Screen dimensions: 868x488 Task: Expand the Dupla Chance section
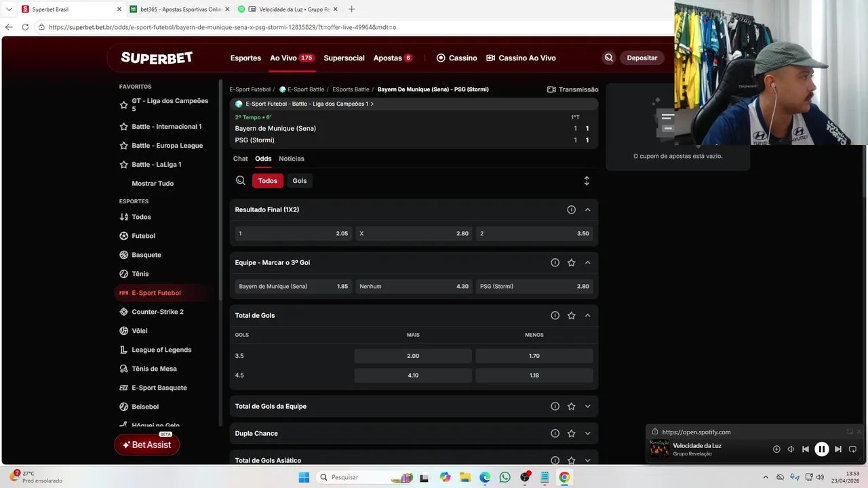point(588,433)
